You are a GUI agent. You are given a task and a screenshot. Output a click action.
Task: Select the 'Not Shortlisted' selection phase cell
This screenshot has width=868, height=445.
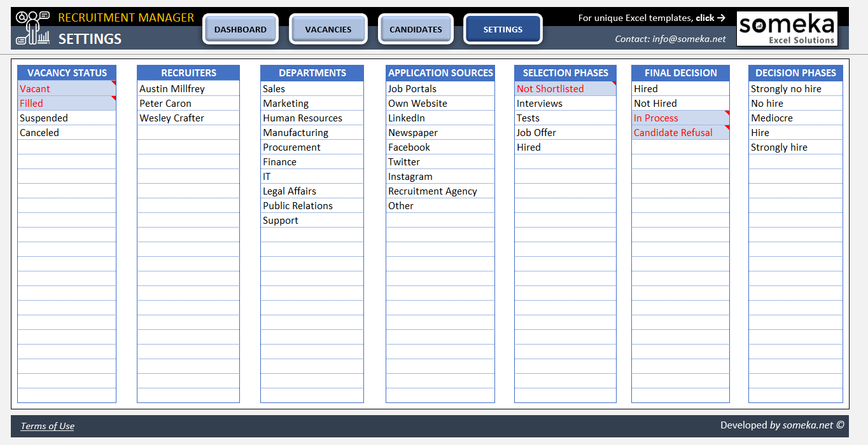click(x=565, y=89)
